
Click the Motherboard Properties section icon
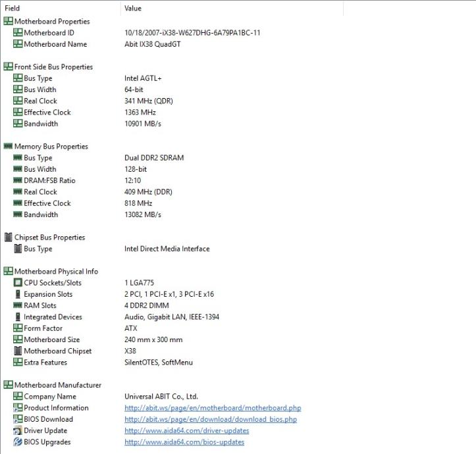click(8, 21)
